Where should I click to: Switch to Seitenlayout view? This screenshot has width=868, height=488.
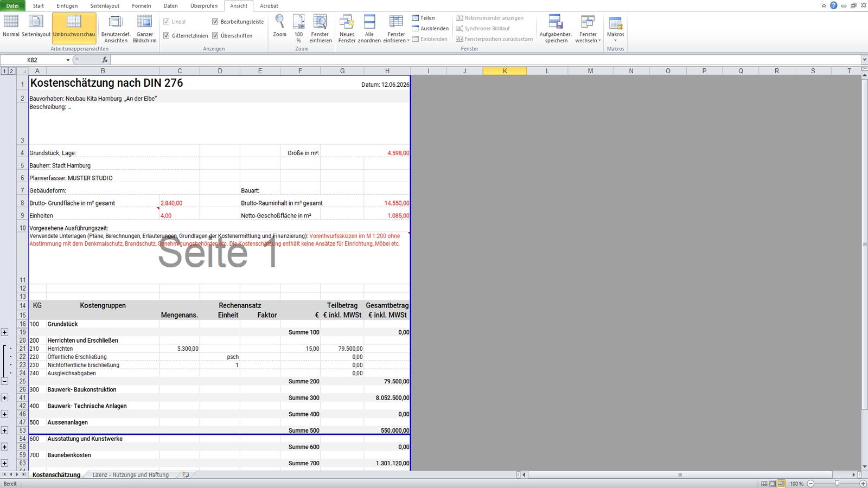click(36, 26)
